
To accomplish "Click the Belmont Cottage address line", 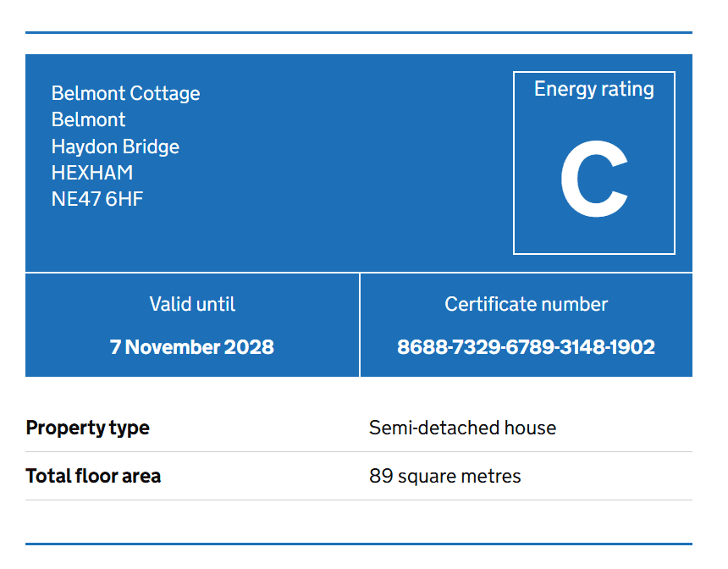I will click(x=125, y=94).
